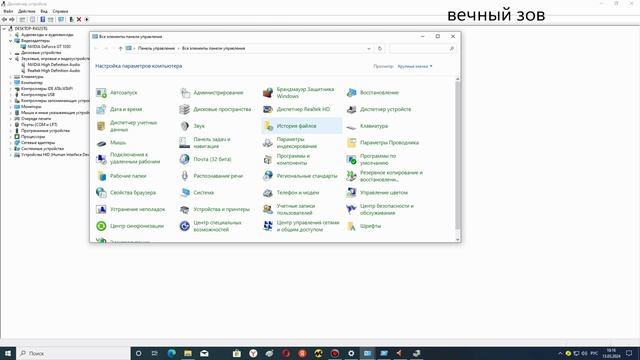This screenshot has width=640, height=360.
Task: Open Почта (32 бита) item
Action: click(x=205, y=160)
